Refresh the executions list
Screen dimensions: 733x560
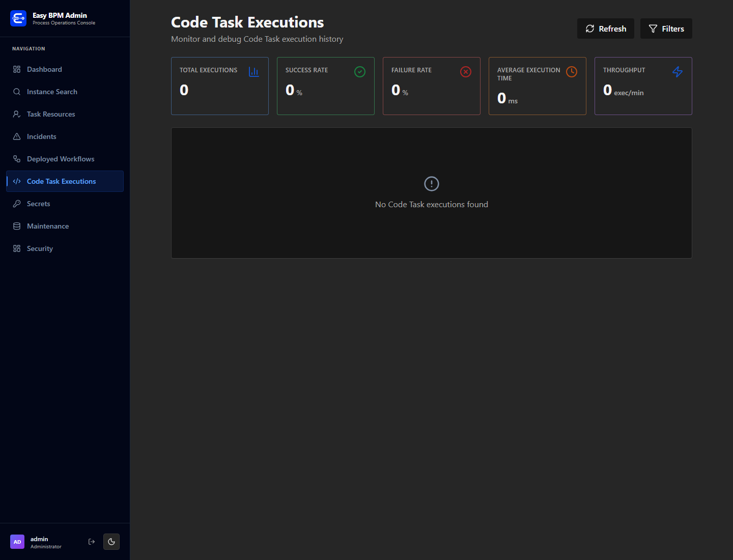pyautogui.click(x=606, y=29)
